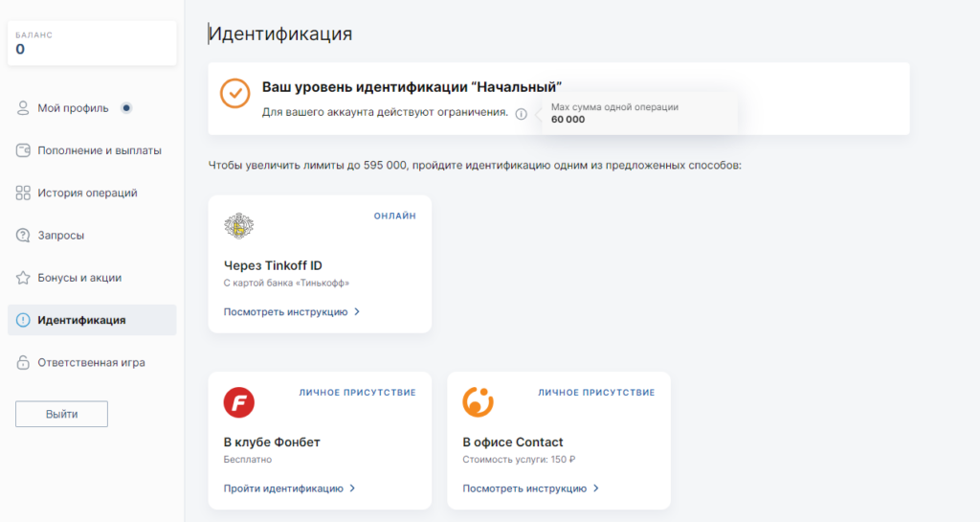This screenshot has height=522, width=980.
Task: Click the Чтобы увеличить лимиты до 595 000 sentence
Action: (475, 166)
